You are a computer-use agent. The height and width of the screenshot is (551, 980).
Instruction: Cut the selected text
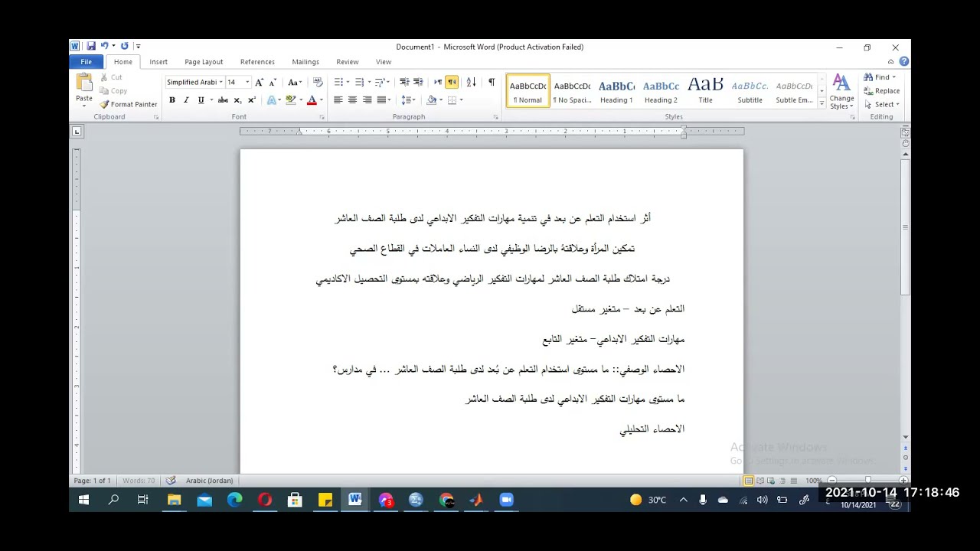pyautogui.click(x=110, y=77)
